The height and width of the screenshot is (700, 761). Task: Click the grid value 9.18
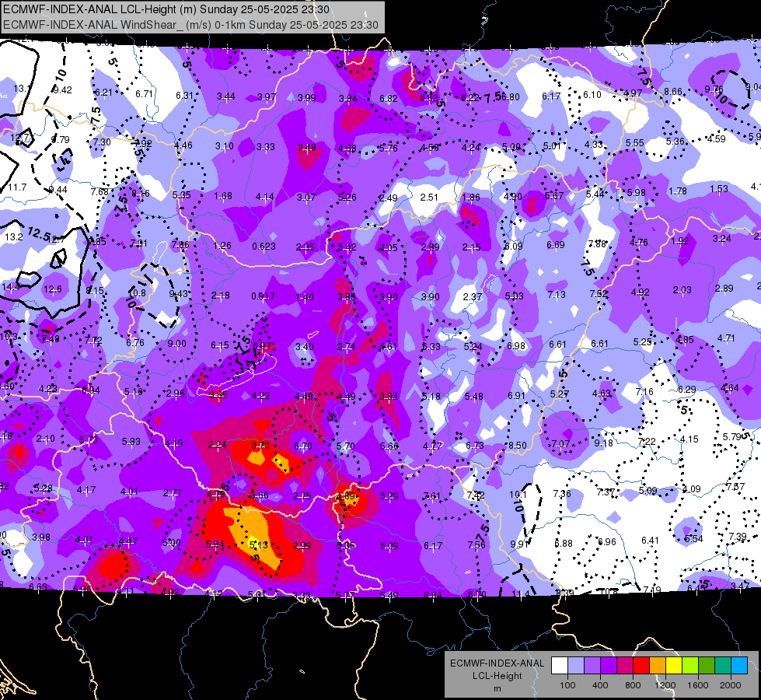(x=603, y=443)
